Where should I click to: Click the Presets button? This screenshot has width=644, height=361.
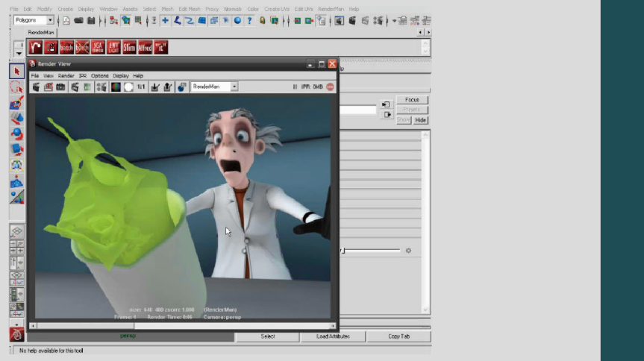[x=412, y=110]
